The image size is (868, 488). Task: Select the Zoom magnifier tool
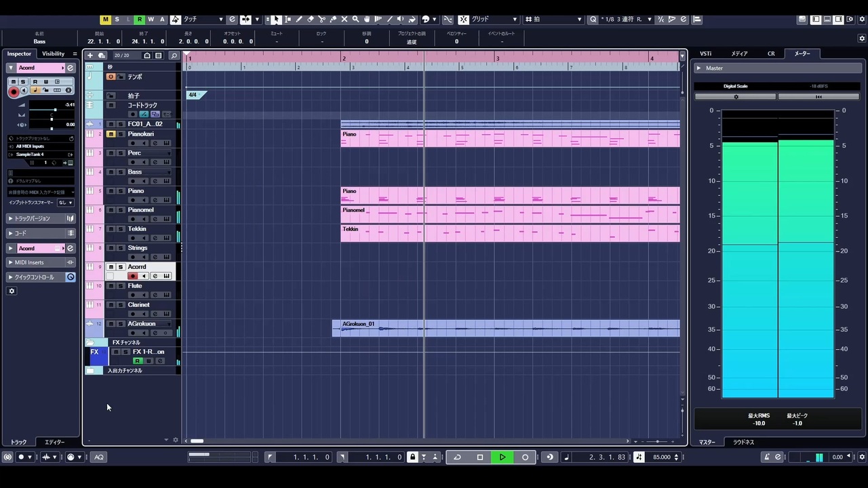[355, 19]
